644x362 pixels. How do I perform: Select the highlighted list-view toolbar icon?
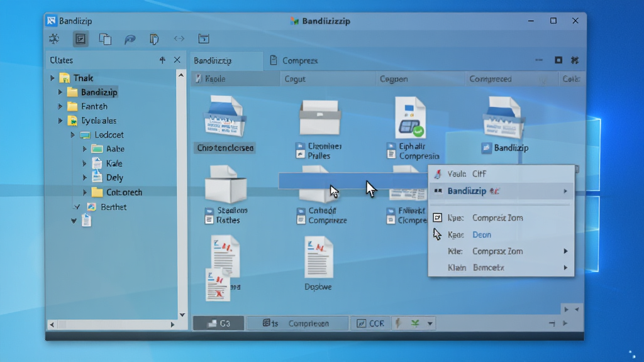(80, 39)
